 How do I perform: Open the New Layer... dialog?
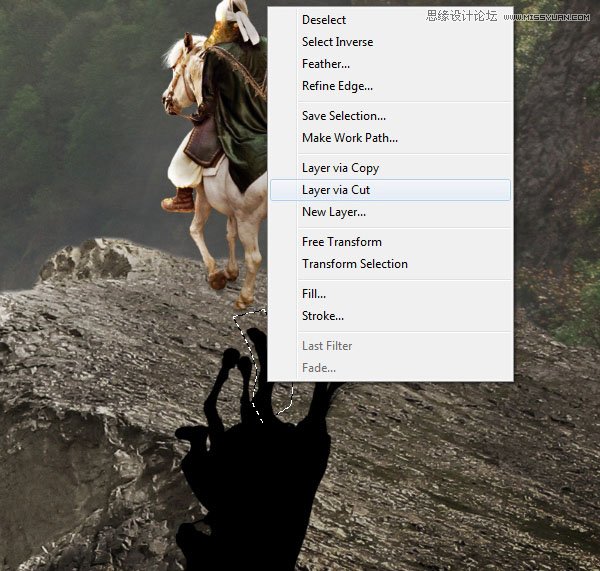390,212
